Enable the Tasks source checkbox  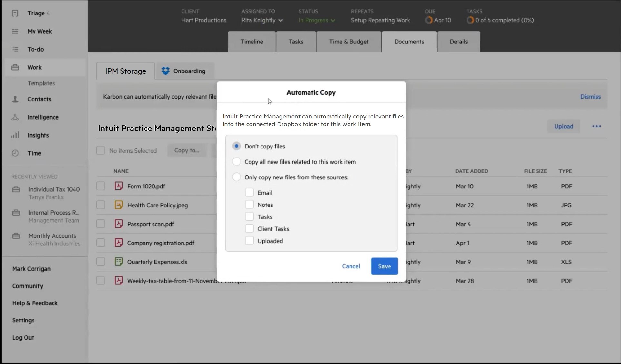click(x=249, y=217)
